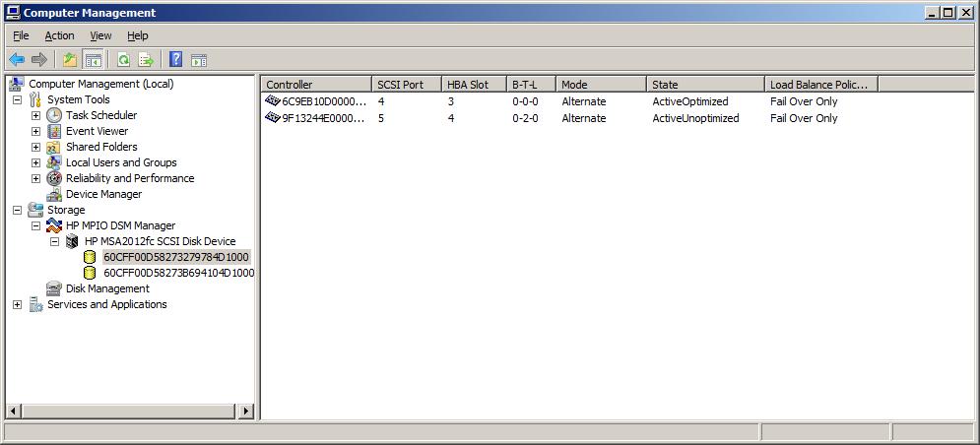Sort by the Controller column header
Screen dimensions: 980x445
pos(316,85)
